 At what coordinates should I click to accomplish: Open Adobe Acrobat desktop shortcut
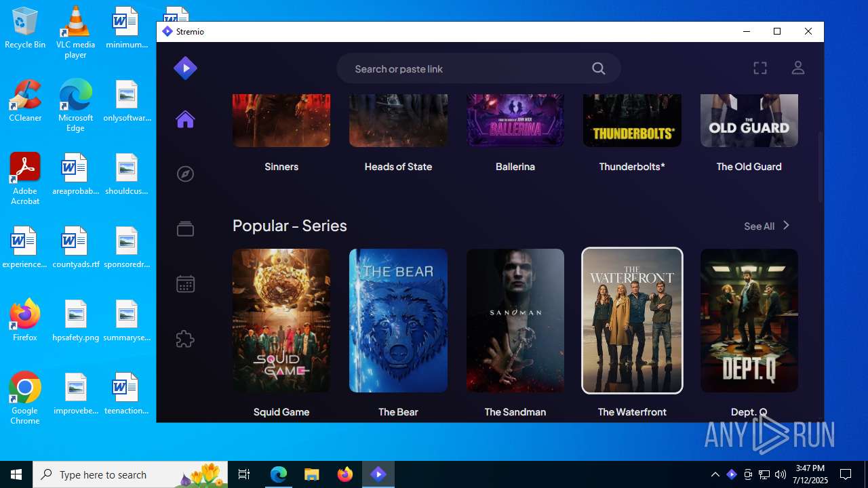tap(25, 179)
